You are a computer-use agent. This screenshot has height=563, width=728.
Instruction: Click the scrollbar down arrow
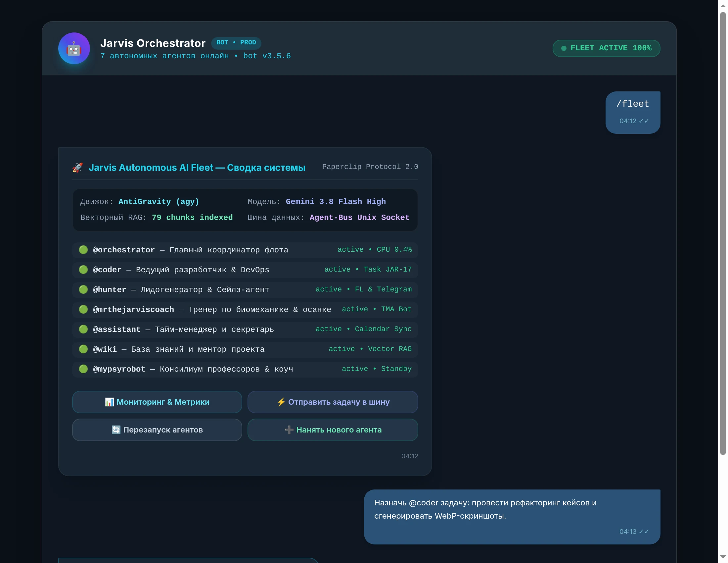(723, 557)
